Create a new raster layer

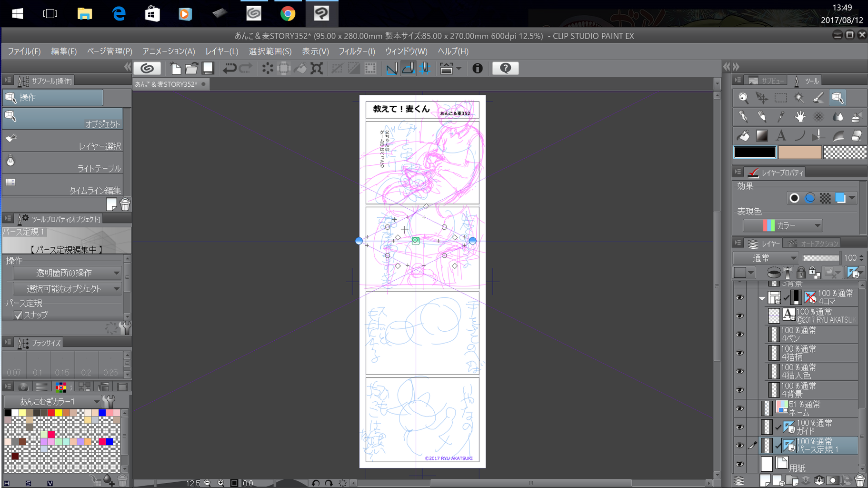click(765, 480)
